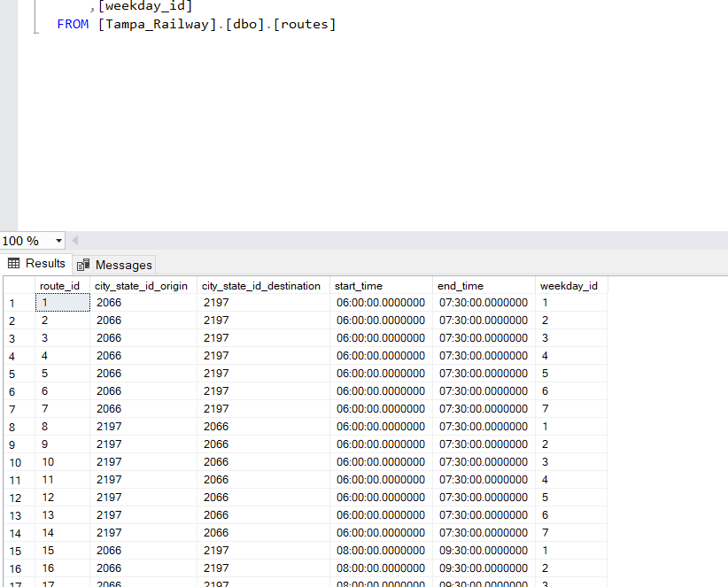
Task: Click route_id cell with value 12
Action: coord(62,498)
